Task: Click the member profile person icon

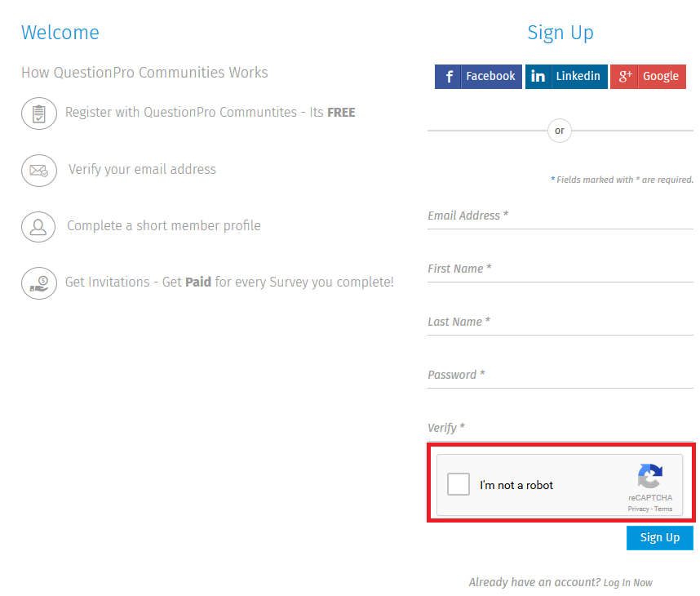Action: pos(38,226)
